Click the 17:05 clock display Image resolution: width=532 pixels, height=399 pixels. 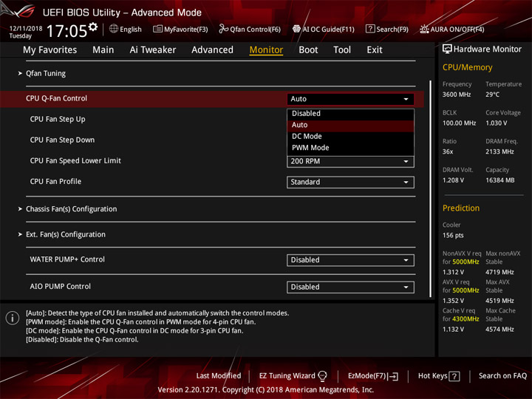click(66, 31)
